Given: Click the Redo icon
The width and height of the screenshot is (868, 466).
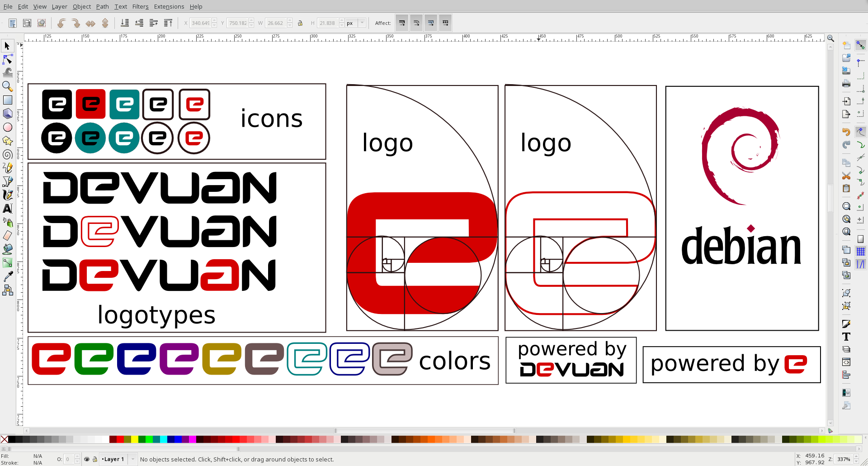Looking at the screenshot, I should pyautogui.click(x=846, y=145).
